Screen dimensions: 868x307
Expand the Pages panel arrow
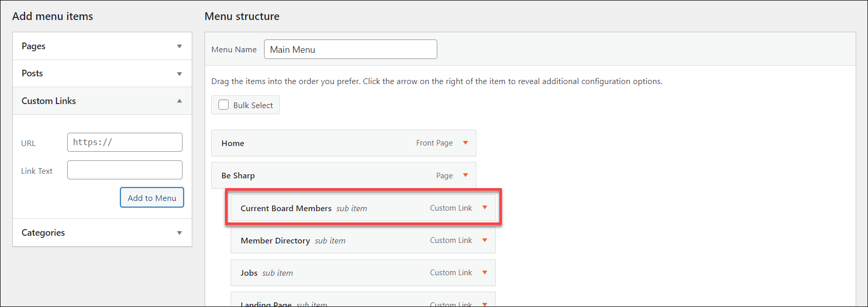[179, 46]
